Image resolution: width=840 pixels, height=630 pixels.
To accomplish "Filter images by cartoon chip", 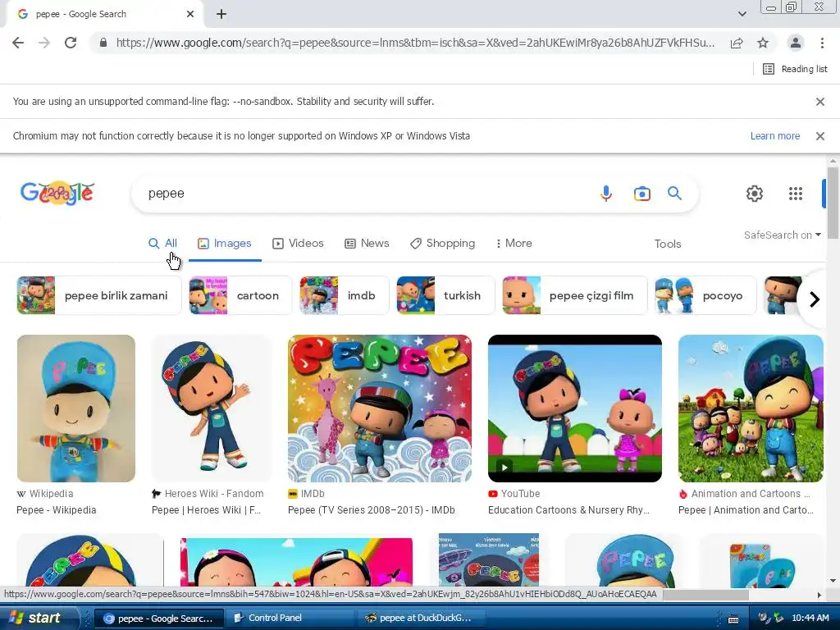I will [x=240, y=295].
